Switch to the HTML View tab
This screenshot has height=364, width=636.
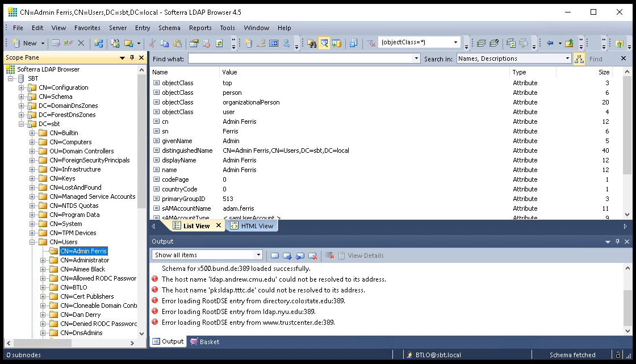pyautogui.click(x=252, y=226)
